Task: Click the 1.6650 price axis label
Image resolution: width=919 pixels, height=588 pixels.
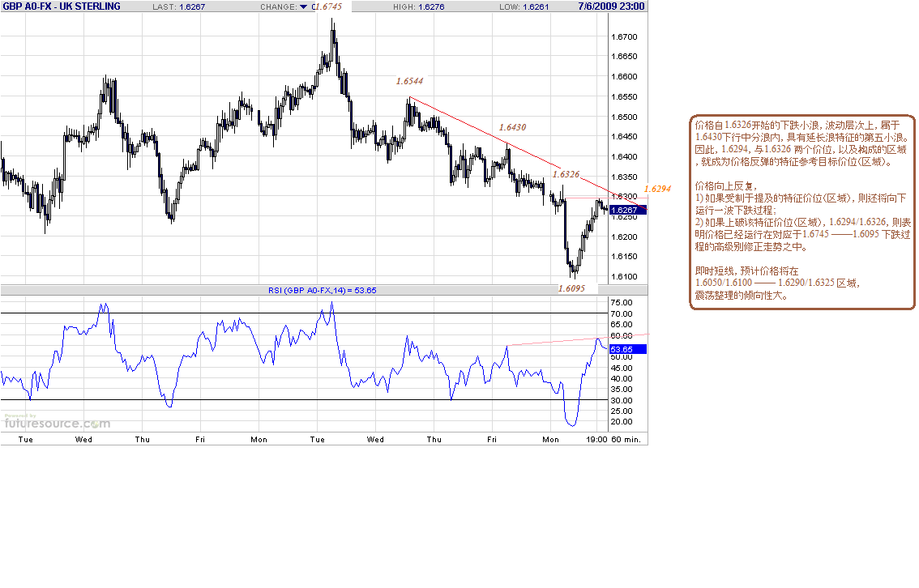Action: [624, 57]
